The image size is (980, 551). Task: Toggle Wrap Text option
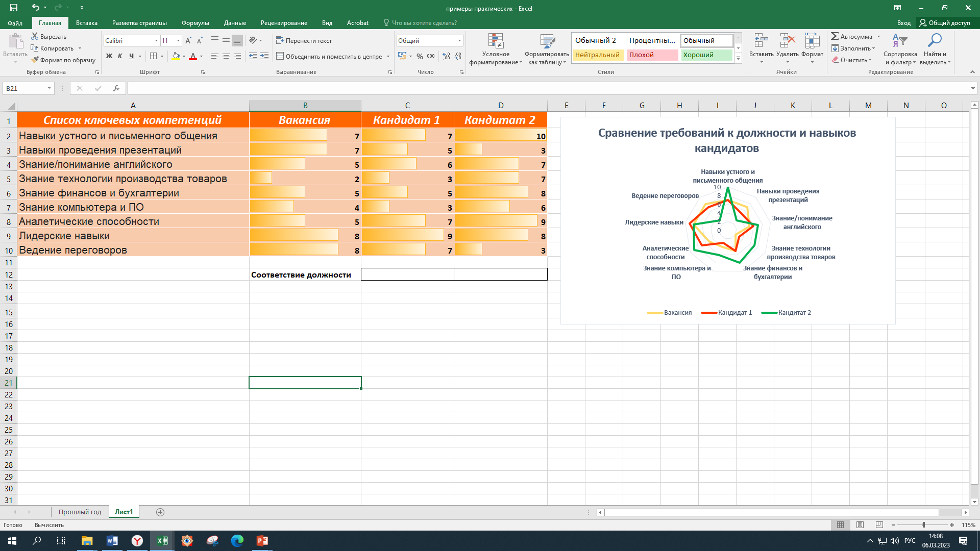[x=304, y=41]
